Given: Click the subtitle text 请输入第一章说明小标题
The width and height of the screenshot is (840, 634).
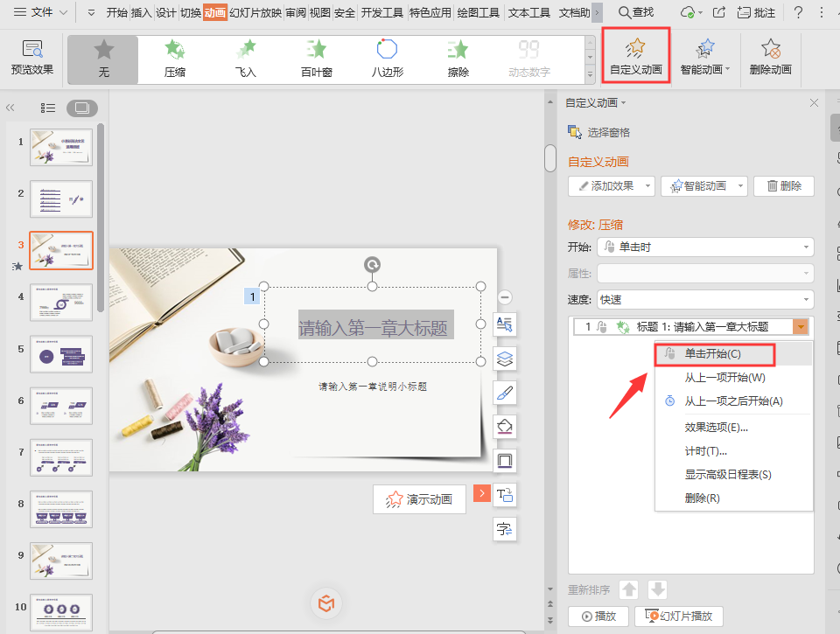Looking at the screenshot, I should point(373,386).
